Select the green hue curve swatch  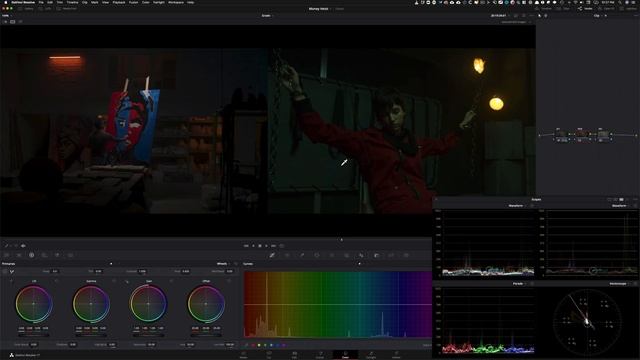[265, 345]
